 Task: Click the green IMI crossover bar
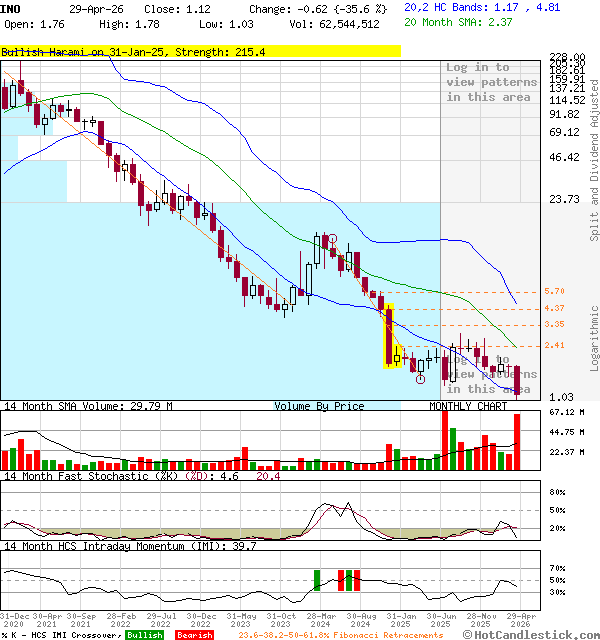click(317, 580)
